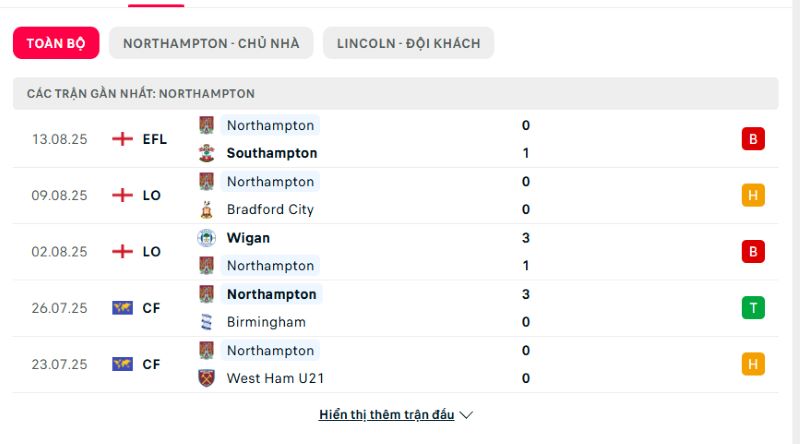Click the chevron next to show more matches
This screenshot has height=444, width=800.
(x=466, y=415)
